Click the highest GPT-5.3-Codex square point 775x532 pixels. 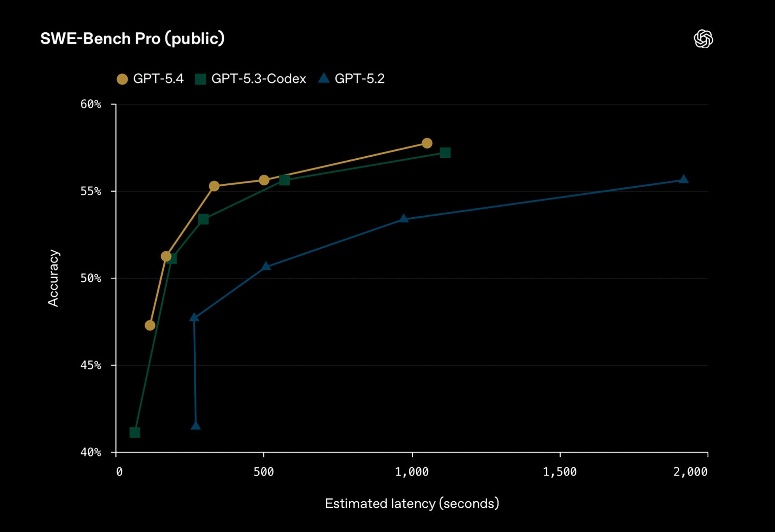(x=445, y=153)
